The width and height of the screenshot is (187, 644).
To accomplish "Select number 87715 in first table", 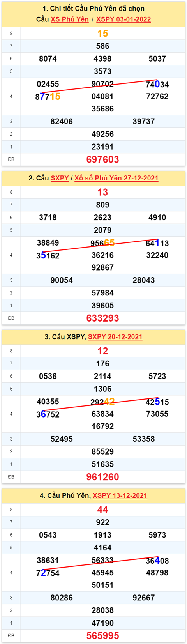I will pyautogui.click(x=48, y=97).
